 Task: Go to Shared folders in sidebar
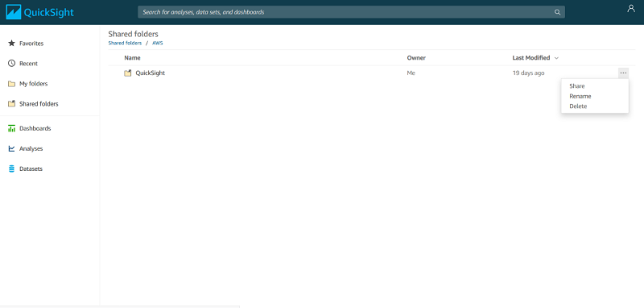point(39,104)
